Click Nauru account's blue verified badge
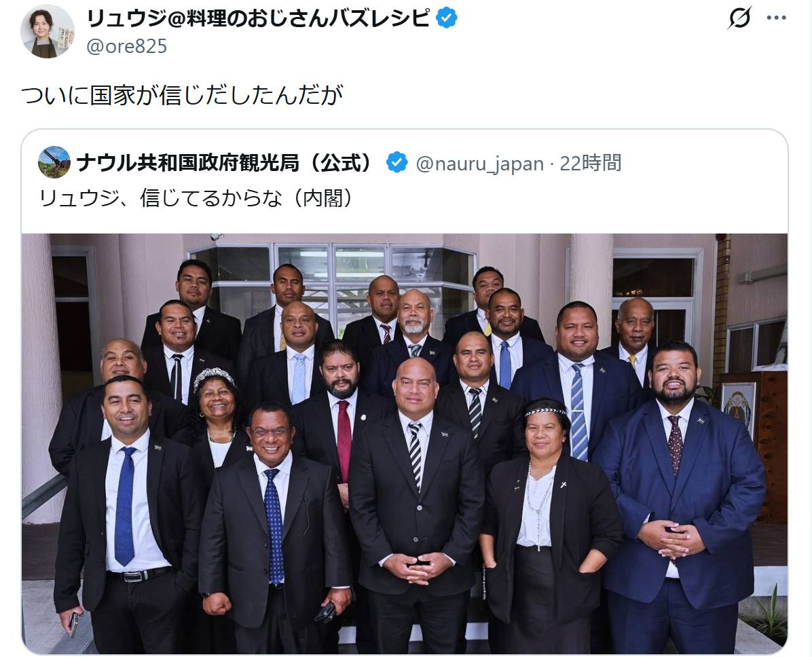This screenshot has width=812, height=657. pos(397,163)
